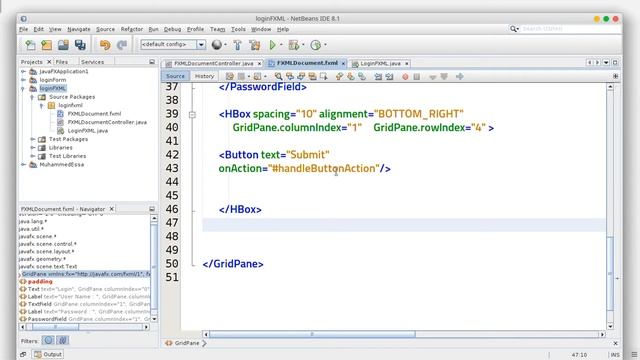The height and width of the screenshot is (360, 640).
Task: Click the Find Next Occurrence icon
Action: [x=301, y=76]
